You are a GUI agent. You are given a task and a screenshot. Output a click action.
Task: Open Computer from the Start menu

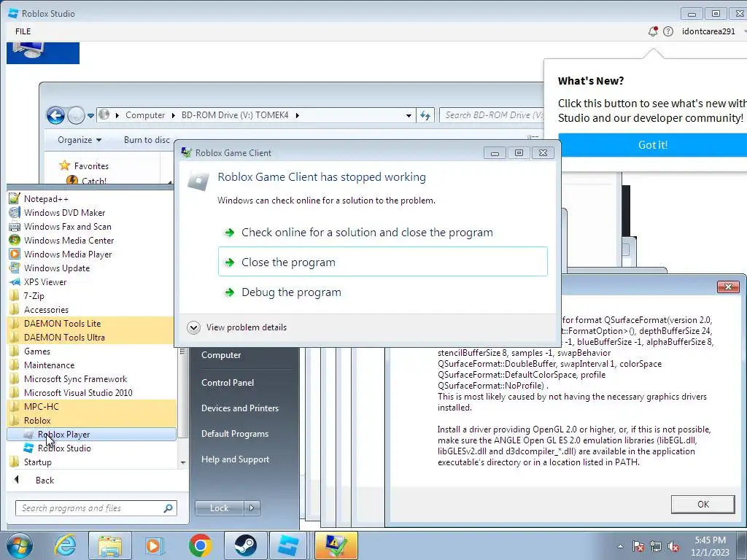(221, 355)
